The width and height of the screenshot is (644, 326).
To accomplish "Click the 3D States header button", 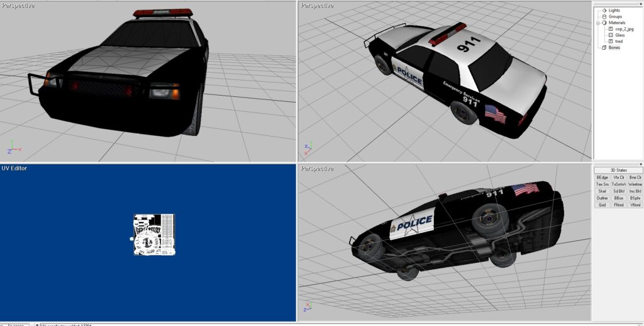I will (618, 170).
